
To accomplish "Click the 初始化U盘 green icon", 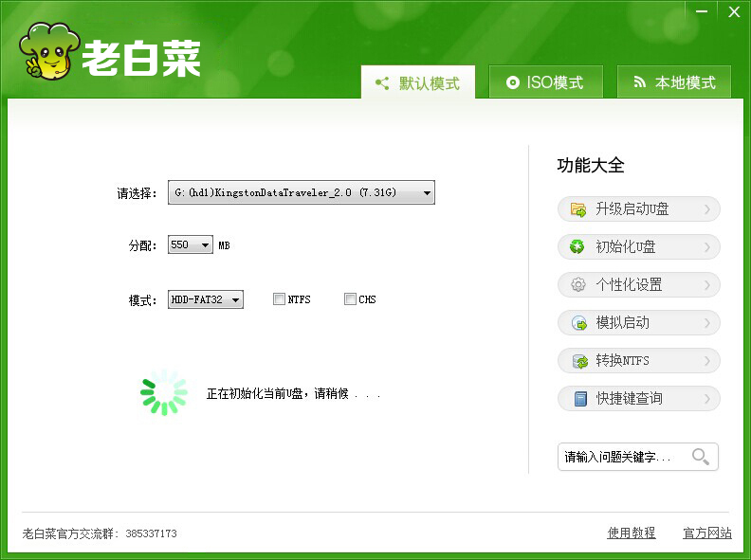I will (577, 247).
